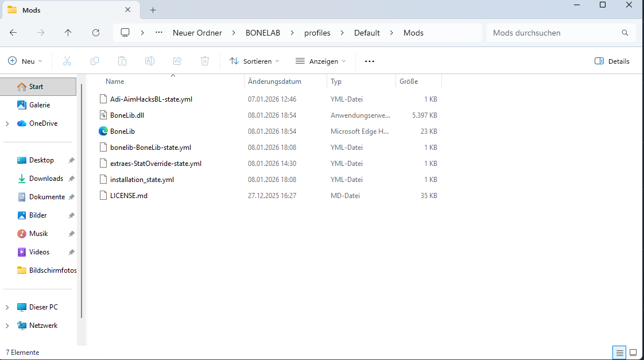The height and width of the screenshot is (360, 644).
Task: Go up one folder level
Action: click(68, 33)
